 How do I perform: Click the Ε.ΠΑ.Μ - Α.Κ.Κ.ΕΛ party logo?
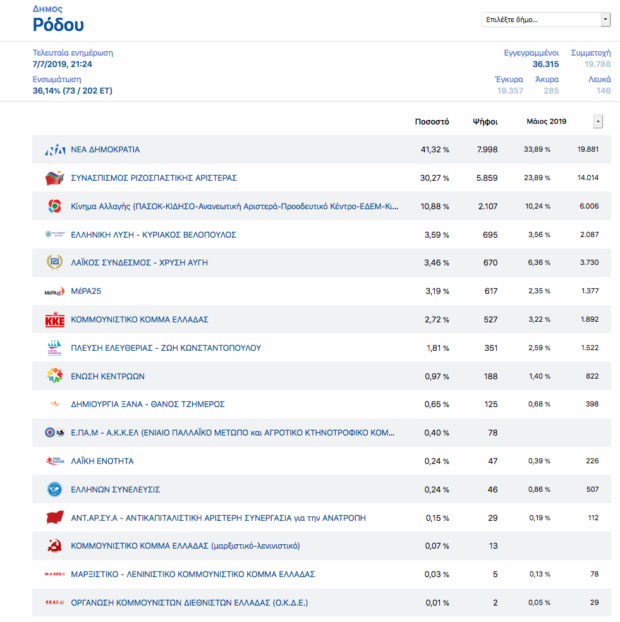(x=55, y=432)
